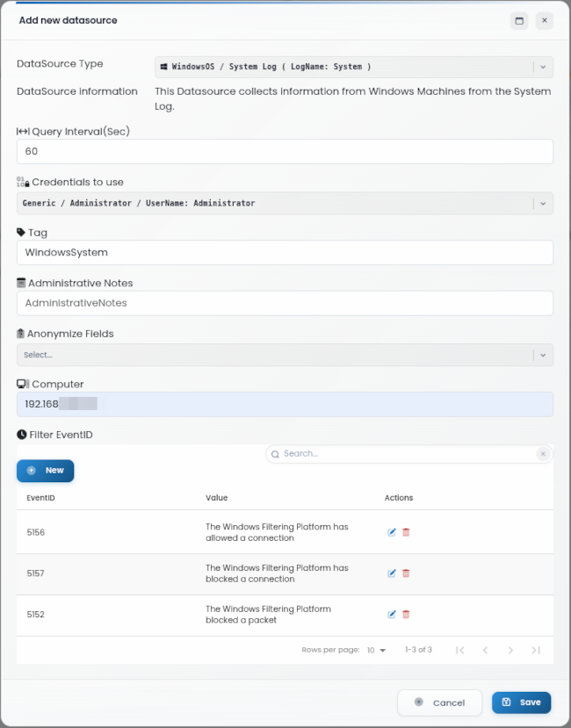Screen dimensions: 571x728
Task: Close the Add new datasource dialog
Action: [x=545, y=20]
